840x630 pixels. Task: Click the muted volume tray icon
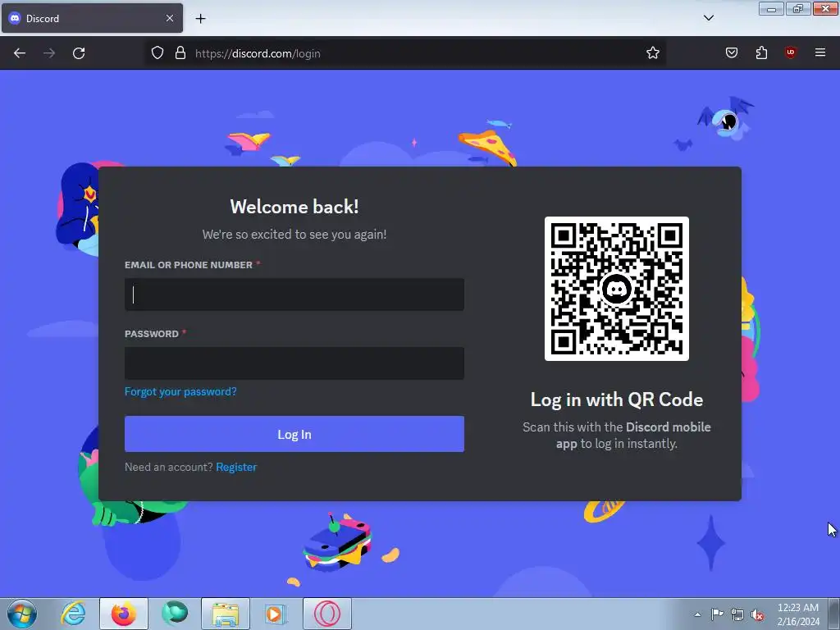[x=757, y=615]
